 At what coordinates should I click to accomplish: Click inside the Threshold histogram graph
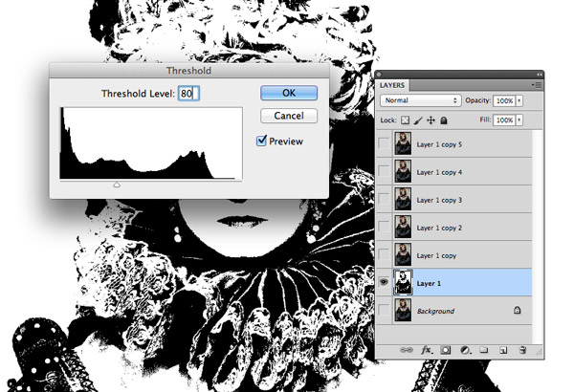(x=151, y=143)
